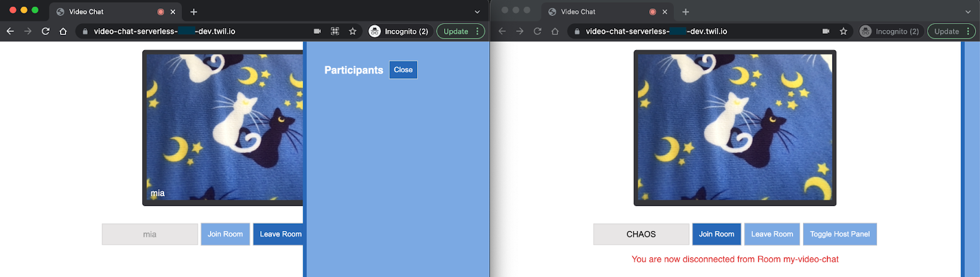Click the back arrow in left browser window
This screenshot has width=980, height=277.
click(10, 31)
